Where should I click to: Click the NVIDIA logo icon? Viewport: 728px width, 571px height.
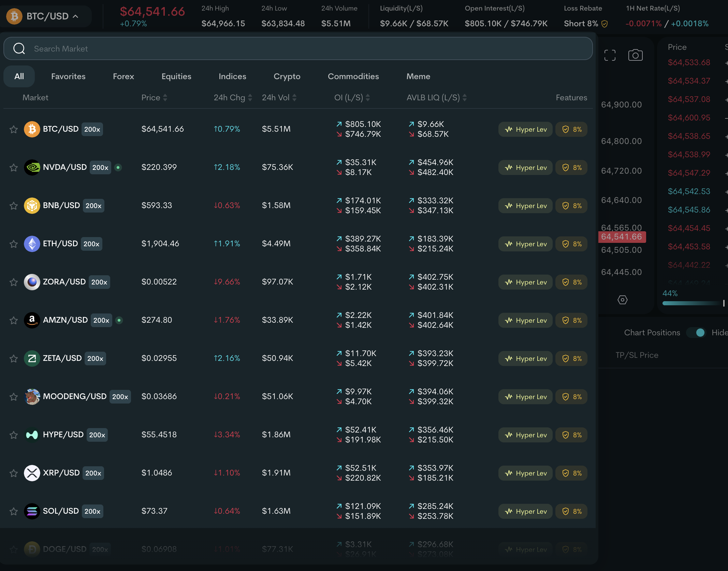32,167
